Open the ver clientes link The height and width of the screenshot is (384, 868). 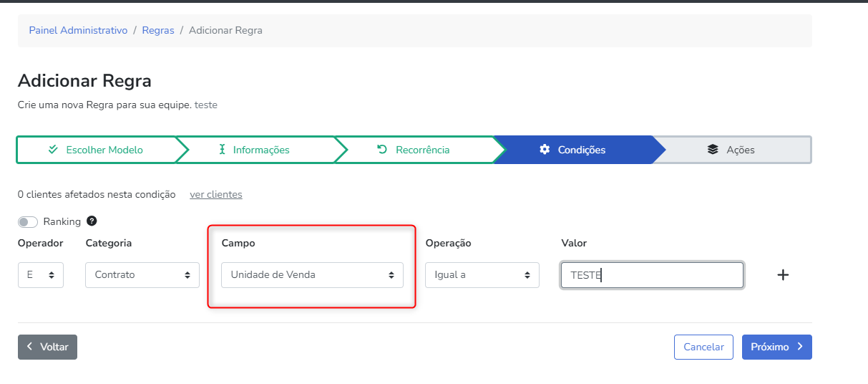[215, 194]
